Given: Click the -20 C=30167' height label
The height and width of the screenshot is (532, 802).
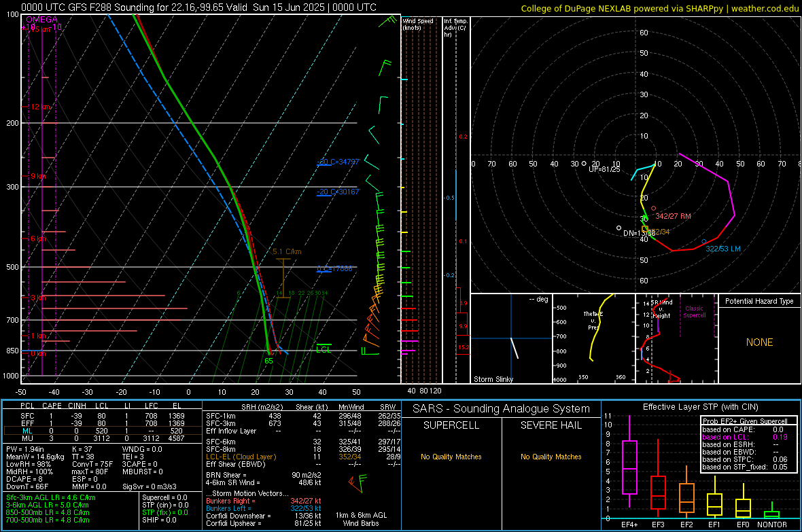Looking at the screenshot, I should pyautogui.click(x=338, y=192).
